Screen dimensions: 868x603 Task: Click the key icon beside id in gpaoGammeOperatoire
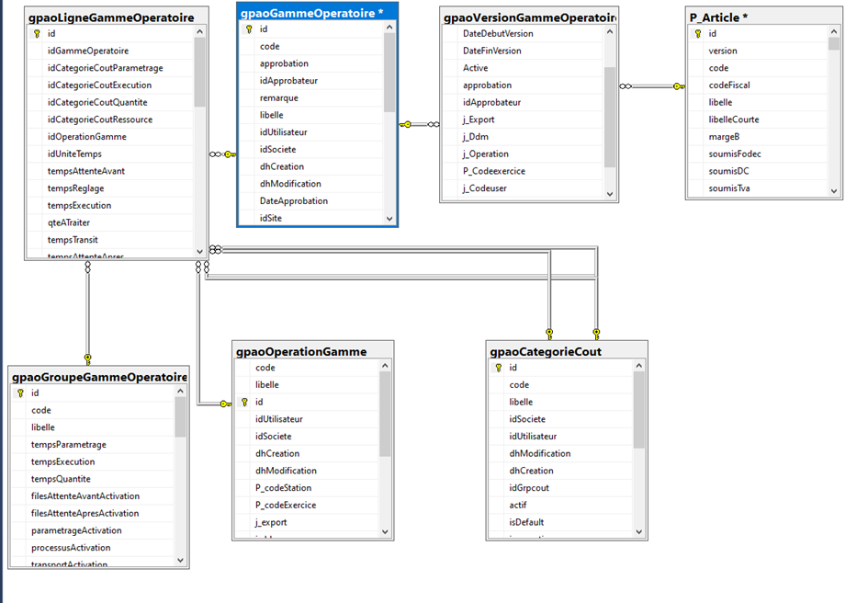tap(249, 29)
